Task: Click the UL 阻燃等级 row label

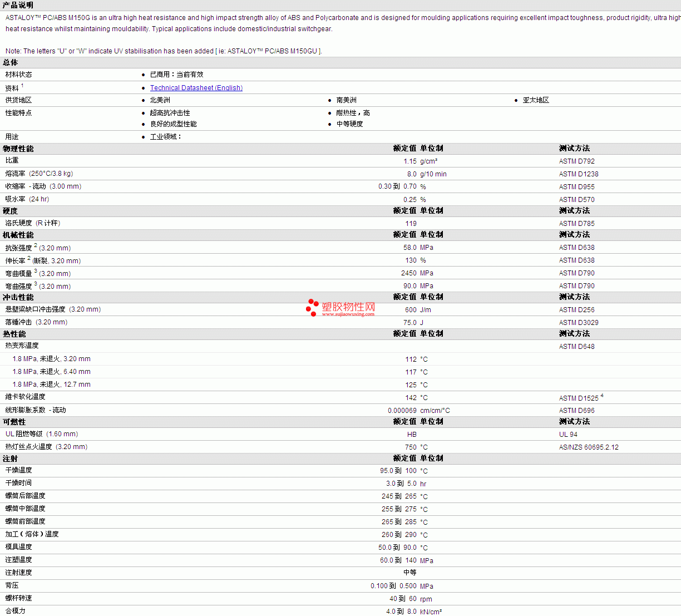Action: click(x=42, y=434)
